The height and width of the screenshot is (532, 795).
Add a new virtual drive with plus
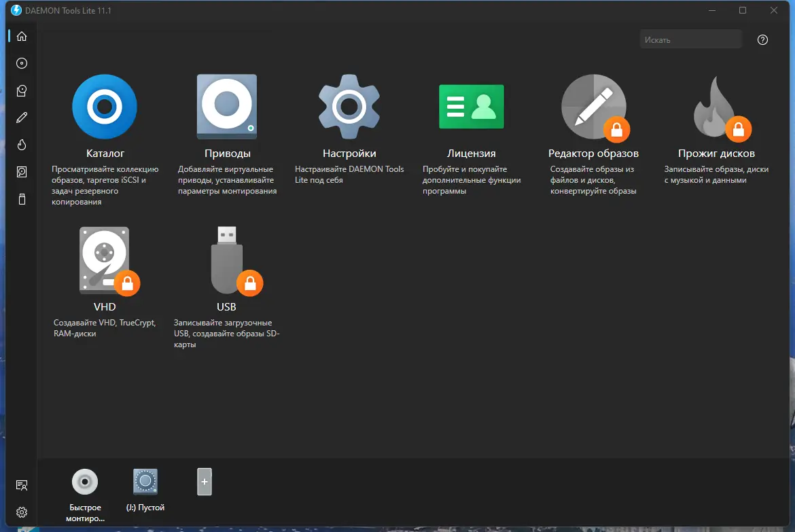coord(205,481)
